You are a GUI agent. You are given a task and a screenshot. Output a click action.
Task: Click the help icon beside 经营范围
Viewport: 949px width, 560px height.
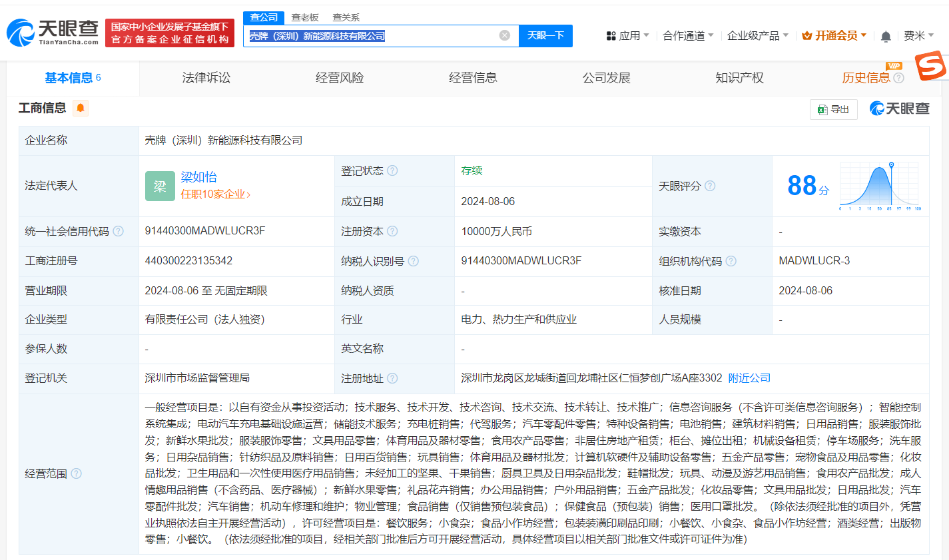(76, 473)
